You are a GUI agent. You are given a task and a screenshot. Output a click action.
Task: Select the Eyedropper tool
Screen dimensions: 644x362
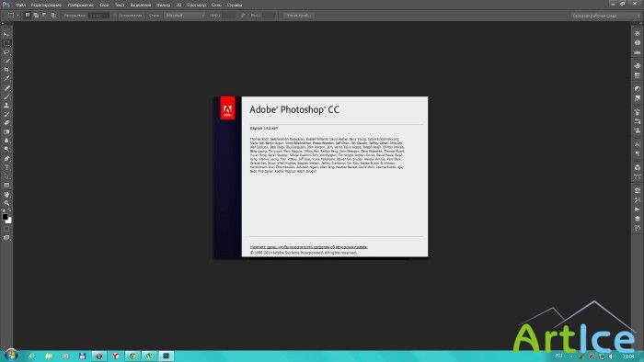[6, 79]
